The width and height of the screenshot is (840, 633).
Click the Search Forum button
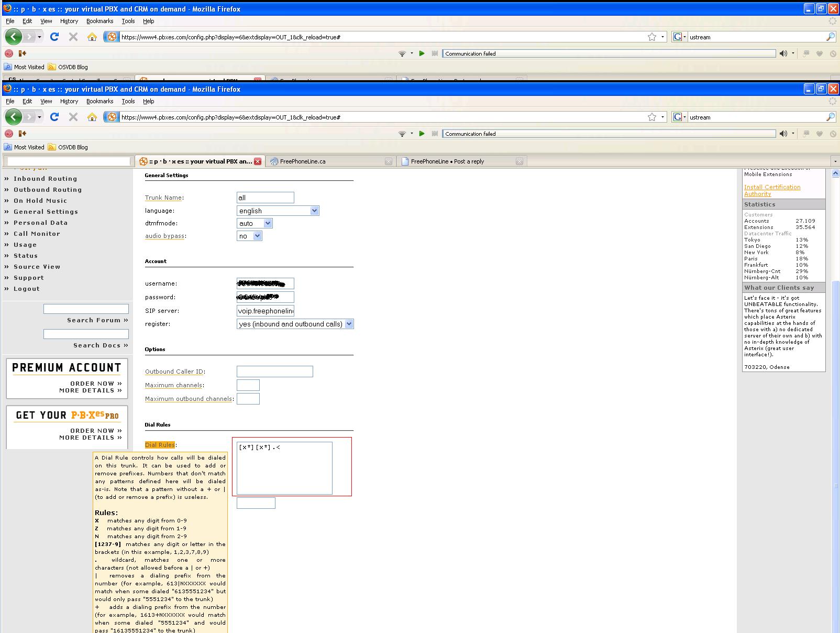pyautogui.click(x=97, y=320)
